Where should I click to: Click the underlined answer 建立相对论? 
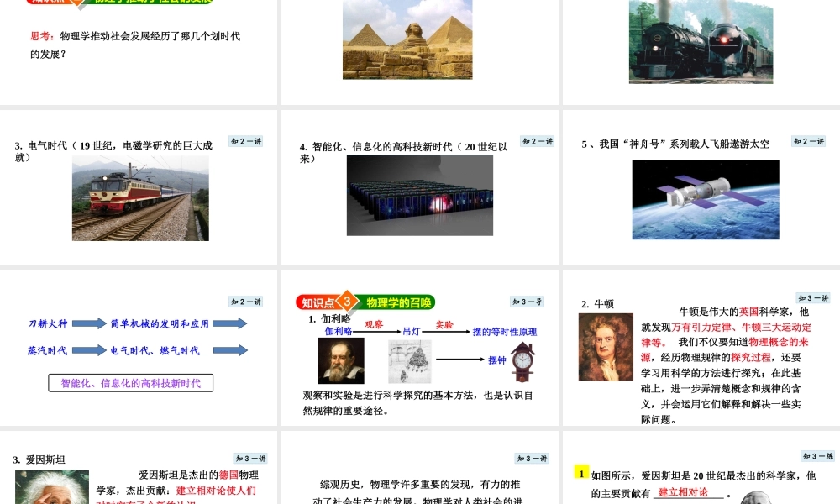point(683,492)
